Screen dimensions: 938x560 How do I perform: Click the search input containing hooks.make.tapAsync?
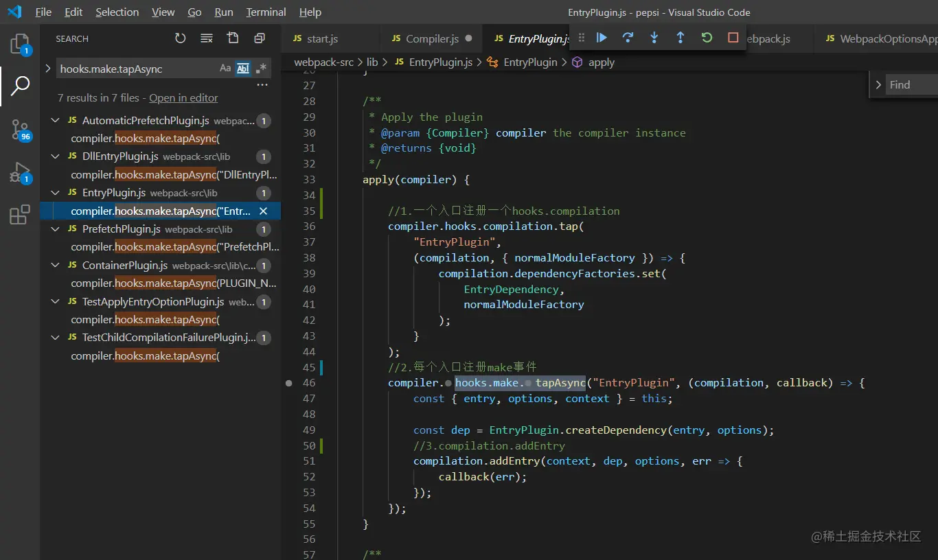[134, 69]
